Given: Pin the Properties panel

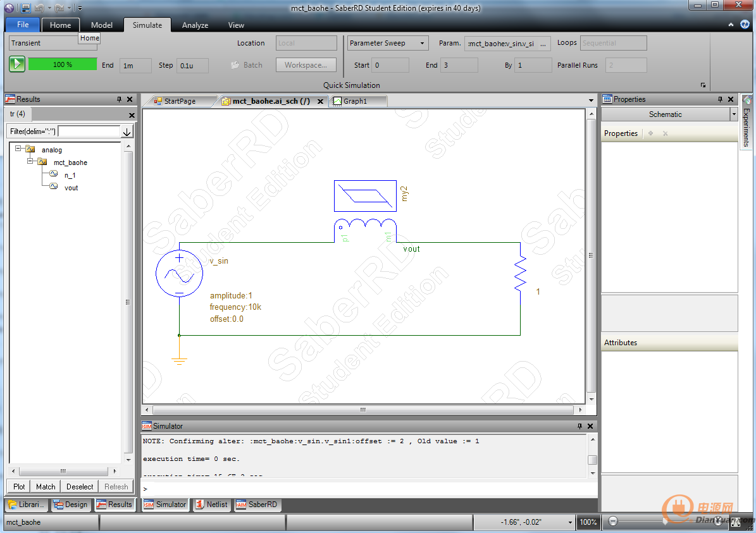Looking at the screenshot, I should [721, 99].
